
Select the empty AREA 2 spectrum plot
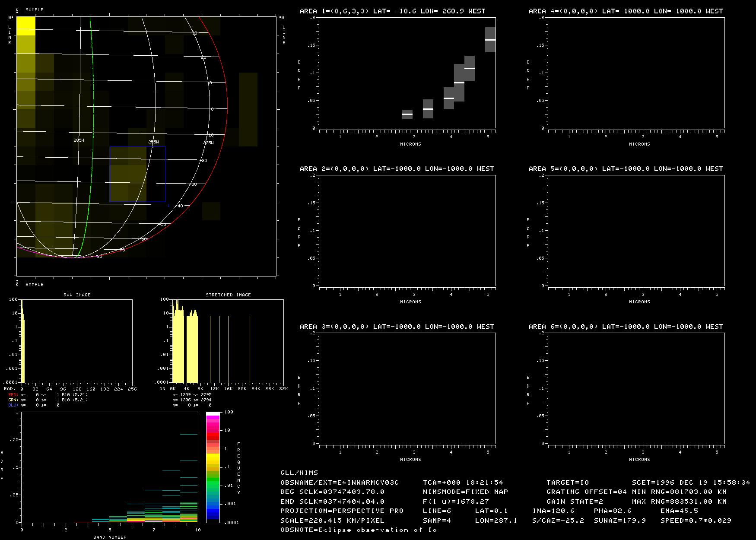coord(407,230)
